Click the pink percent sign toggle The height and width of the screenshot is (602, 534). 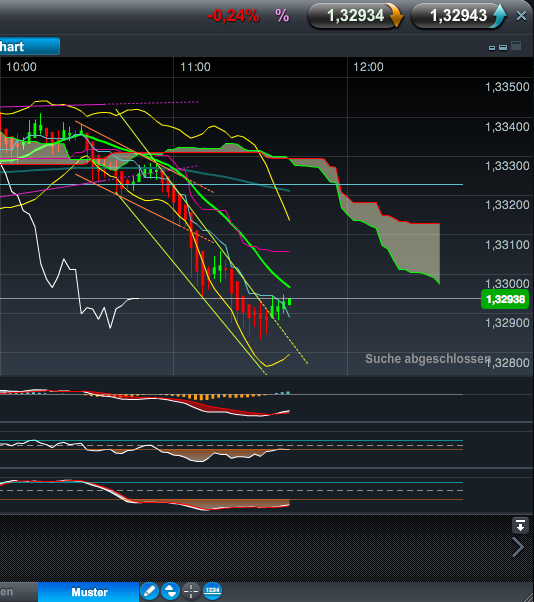[282, 16]
